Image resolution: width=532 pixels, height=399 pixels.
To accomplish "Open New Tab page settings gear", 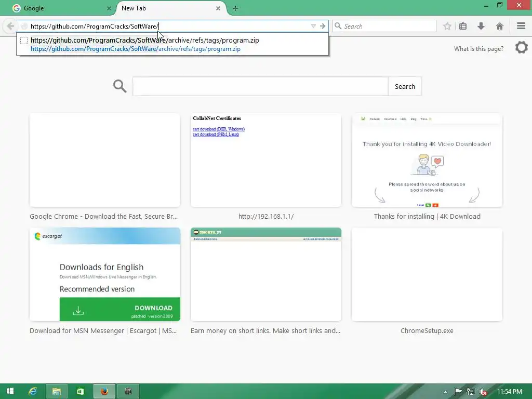I will (522, 47).
